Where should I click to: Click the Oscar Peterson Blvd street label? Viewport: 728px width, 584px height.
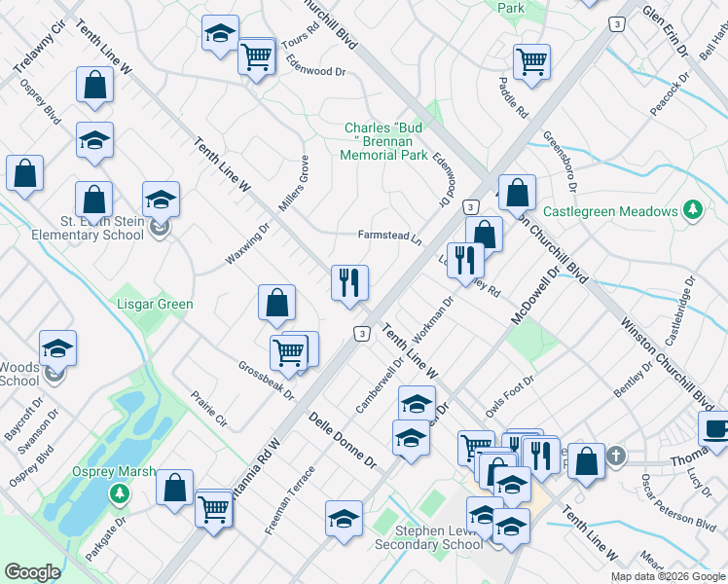tap(678, 502)
